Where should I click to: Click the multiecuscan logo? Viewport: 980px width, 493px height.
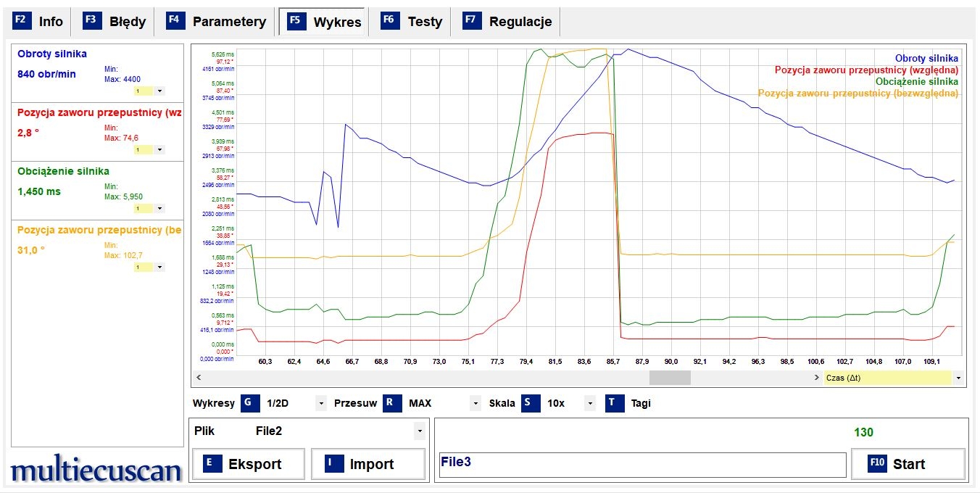[x=96, y=471]
